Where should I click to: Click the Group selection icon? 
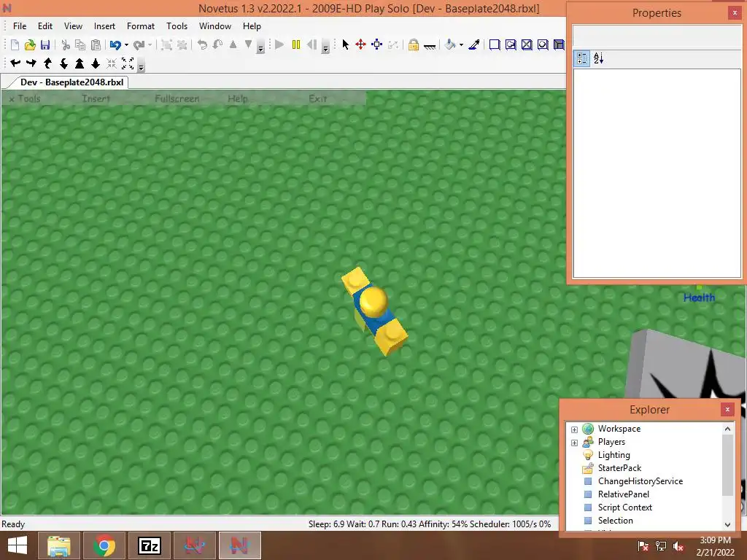point(166,44)
